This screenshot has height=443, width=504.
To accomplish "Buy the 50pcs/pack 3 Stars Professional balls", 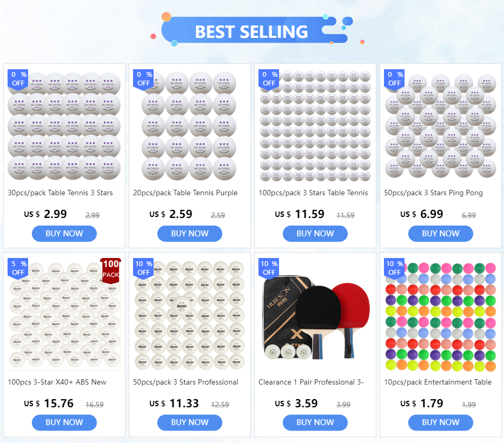I will [190, 422].
